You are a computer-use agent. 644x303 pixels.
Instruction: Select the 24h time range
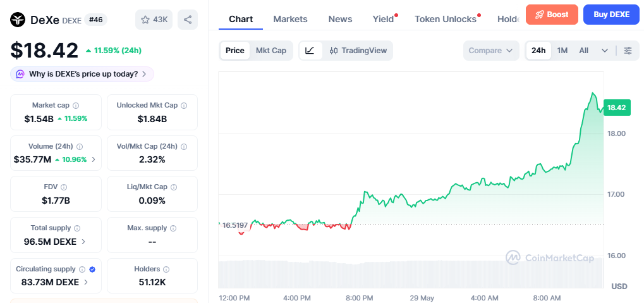[538, 51]
